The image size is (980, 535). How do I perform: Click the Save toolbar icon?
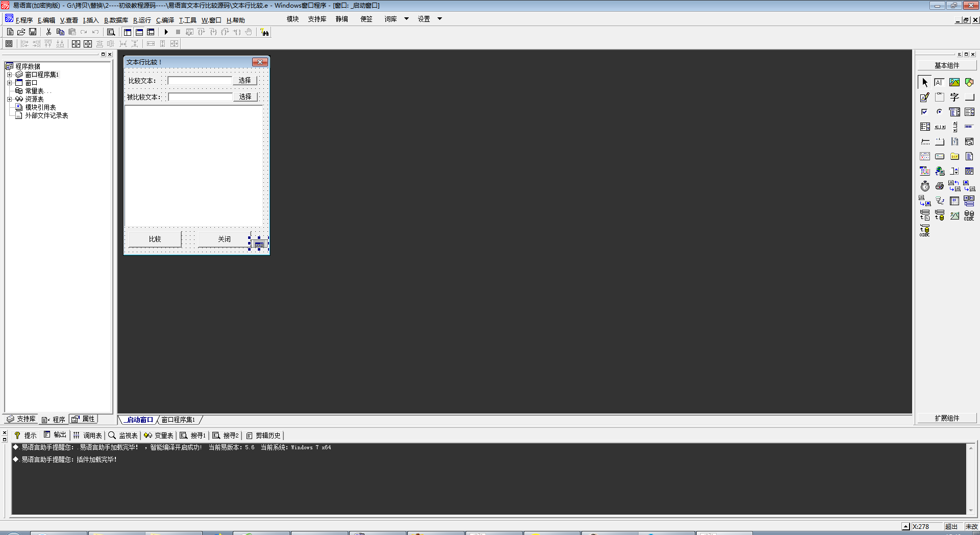coord(33,32)
